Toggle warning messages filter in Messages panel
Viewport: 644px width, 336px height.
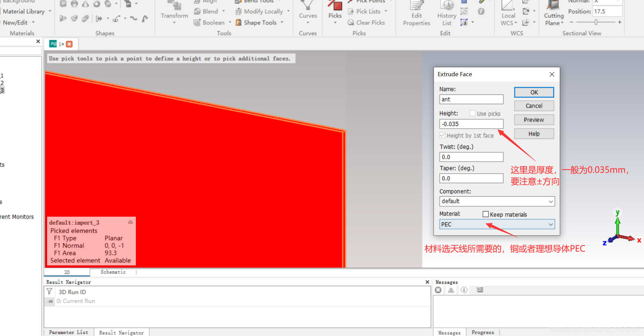451,290
